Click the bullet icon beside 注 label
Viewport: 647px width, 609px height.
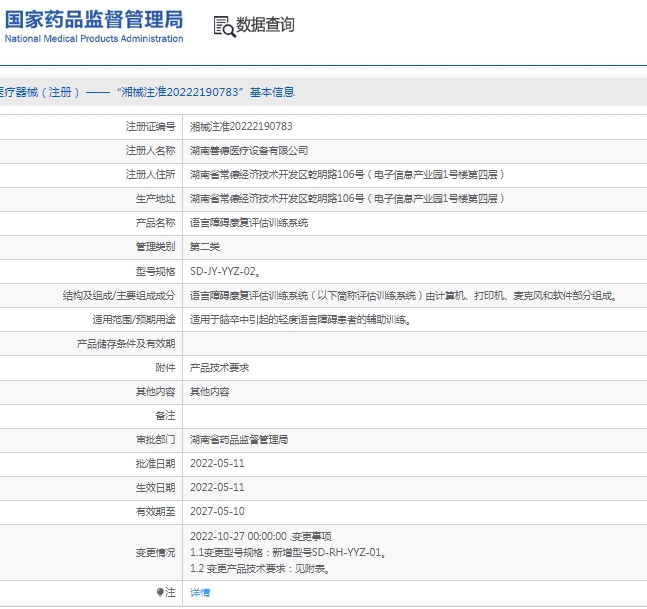point(160,593)
